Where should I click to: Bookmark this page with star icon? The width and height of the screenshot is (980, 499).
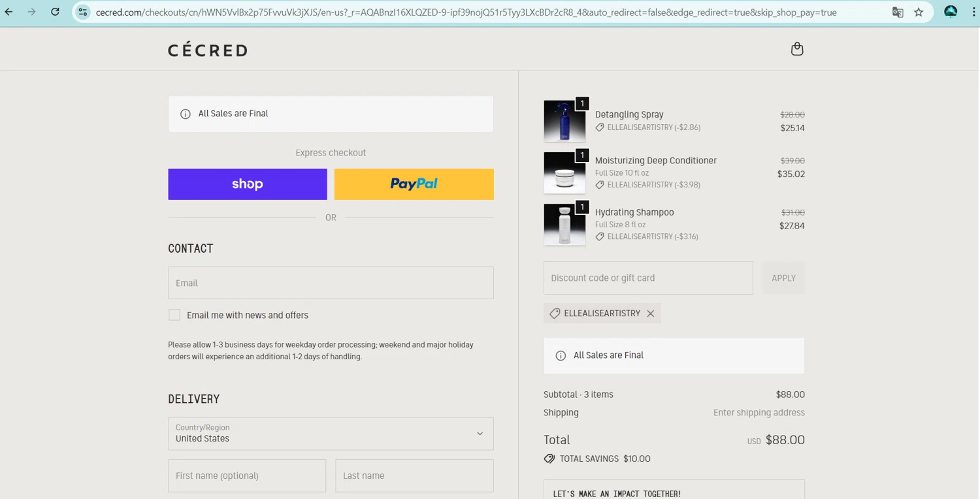pos(919,12)
